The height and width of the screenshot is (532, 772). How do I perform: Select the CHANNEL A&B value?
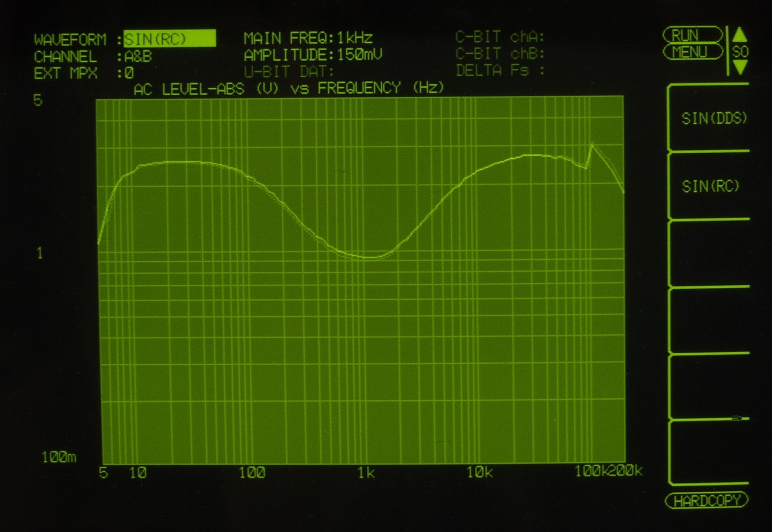[138, 56]
